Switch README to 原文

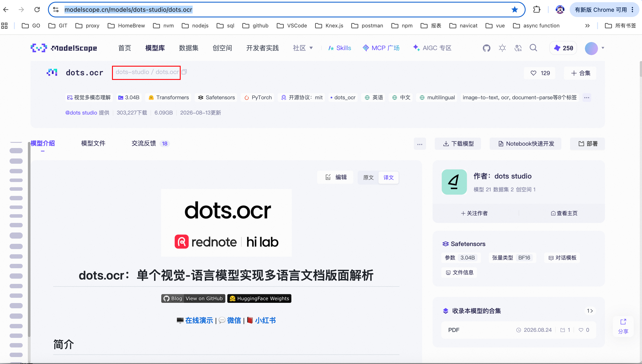pos(368,177)
